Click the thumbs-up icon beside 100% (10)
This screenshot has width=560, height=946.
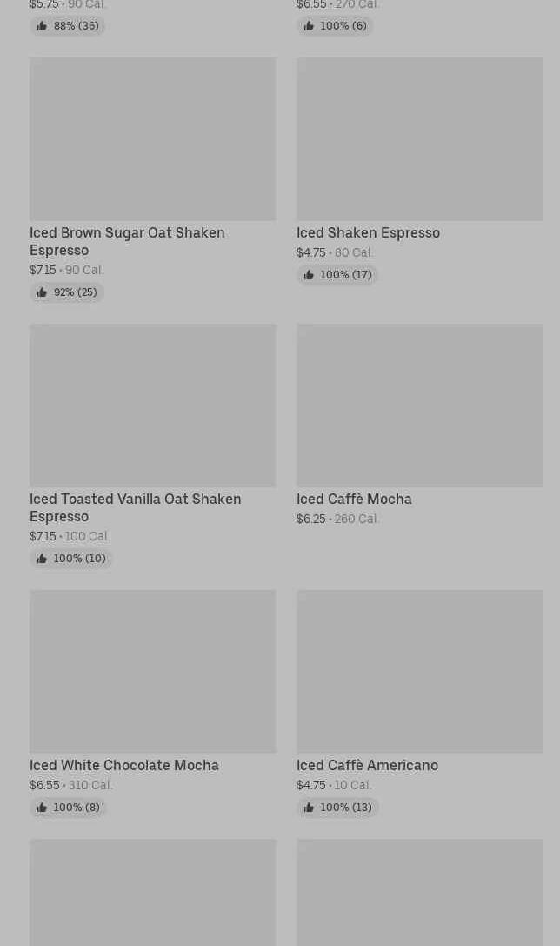coord(42,559)
